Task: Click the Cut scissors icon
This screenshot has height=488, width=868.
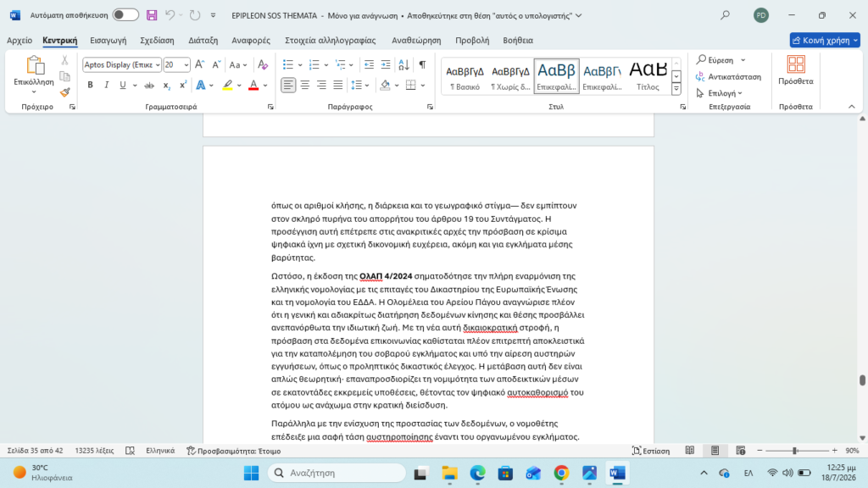Action: coord(64,60)
